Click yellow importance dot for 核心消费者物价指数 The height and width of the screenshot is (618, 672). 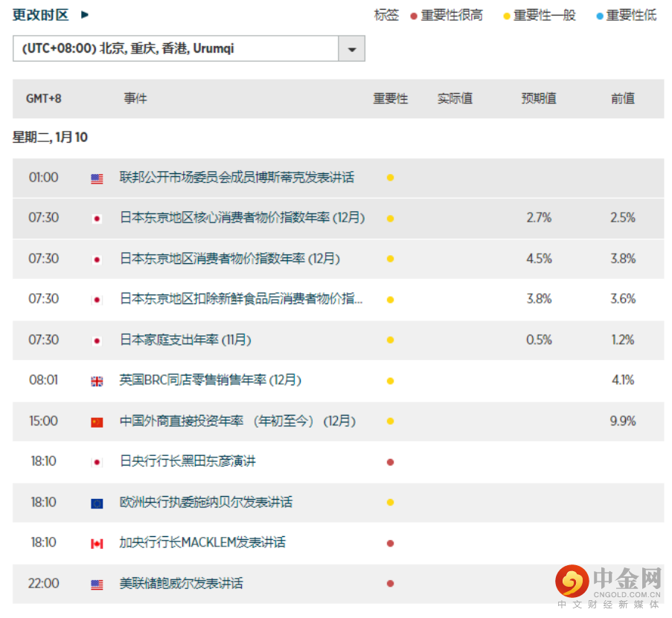click(x=390, y=219)
